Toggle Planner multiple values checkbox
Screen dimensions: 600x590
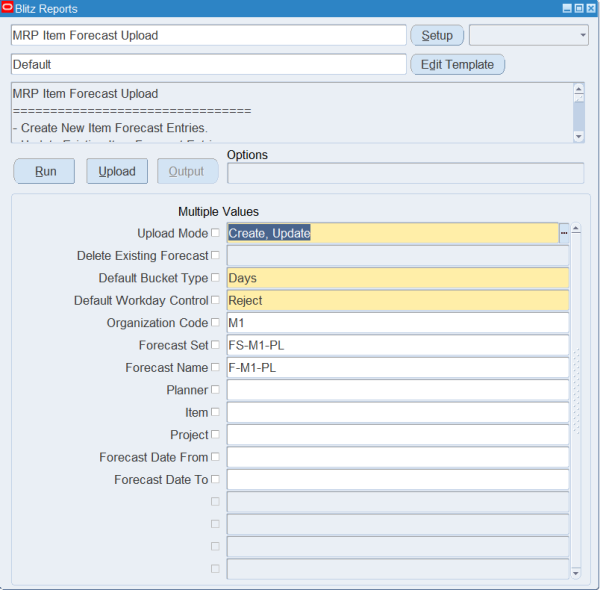tap(215, 390)
